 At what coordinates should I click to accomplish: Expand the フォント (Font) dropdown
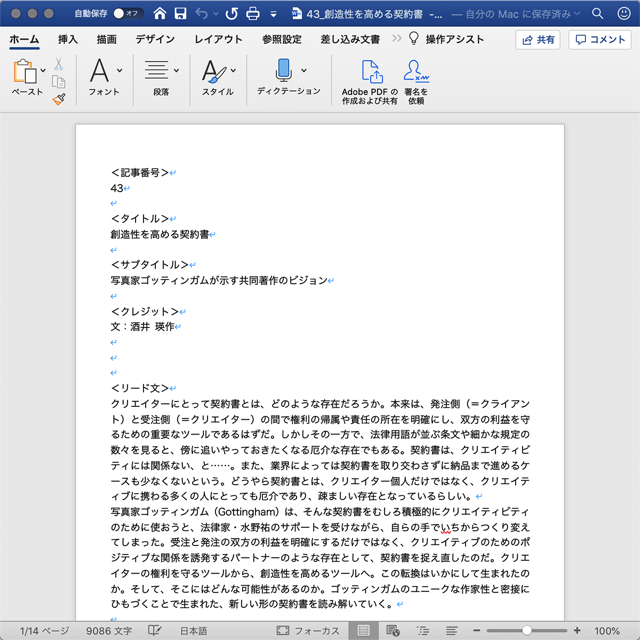(x=120, y=71)
